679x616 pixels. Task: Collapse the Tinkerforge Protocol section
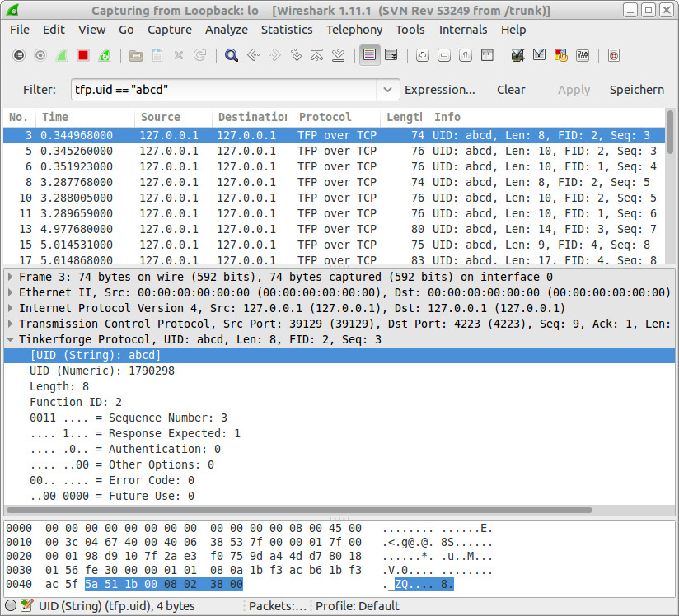[x=10, y=339]
